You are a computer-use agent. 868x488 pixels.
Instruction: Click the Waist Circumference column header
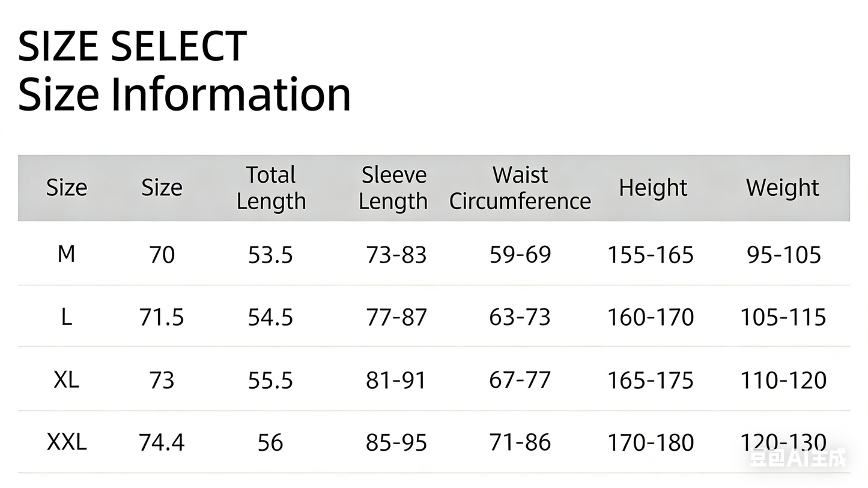(x=520, y=188)
